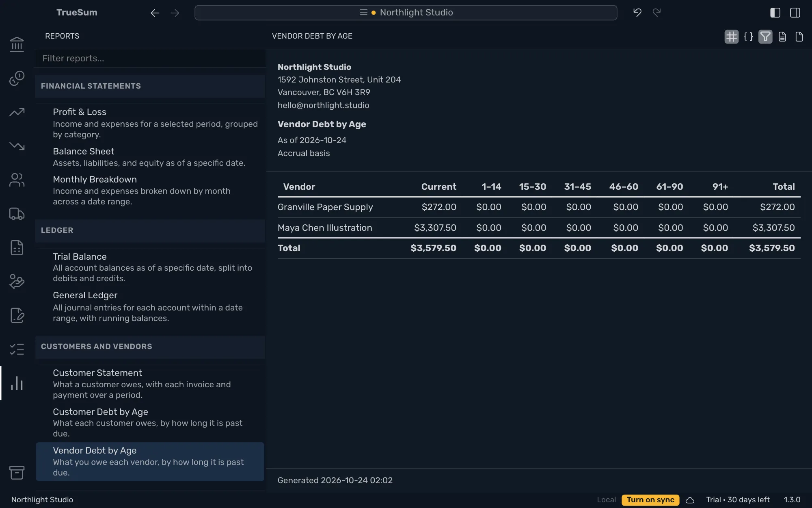812x508 pixels.
Task: Open the Northlight Studio title bar menu
Action: pyautogui.click(x=406, y=13)
